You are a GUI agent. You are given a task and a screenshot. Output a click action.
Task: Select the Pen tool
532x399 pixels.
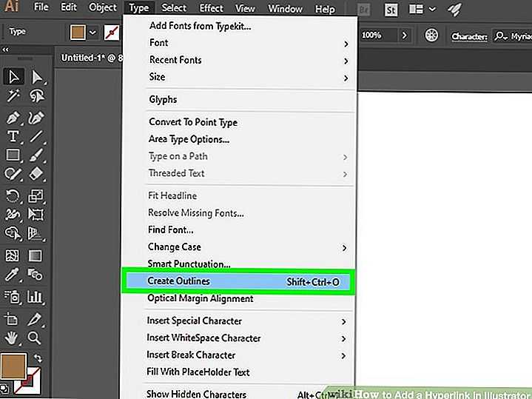[x=13, y=118]
